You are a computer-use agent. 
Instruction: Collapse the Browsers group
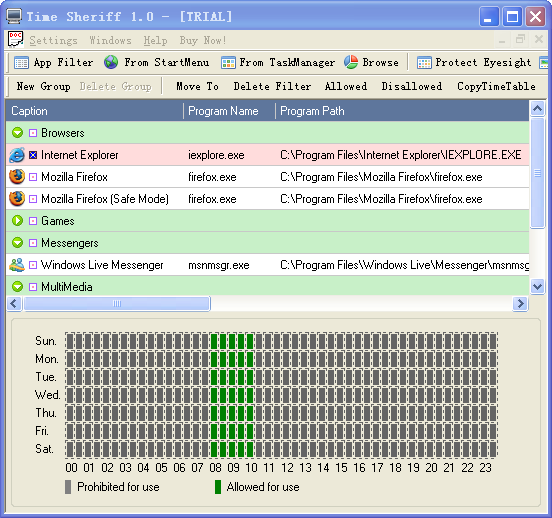(17, 133)
